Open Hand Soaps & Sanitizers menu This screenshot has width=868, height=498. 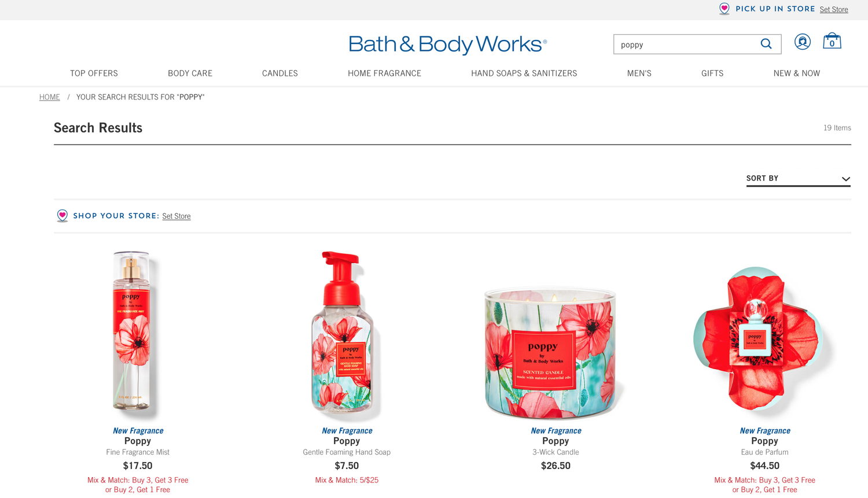524,73
